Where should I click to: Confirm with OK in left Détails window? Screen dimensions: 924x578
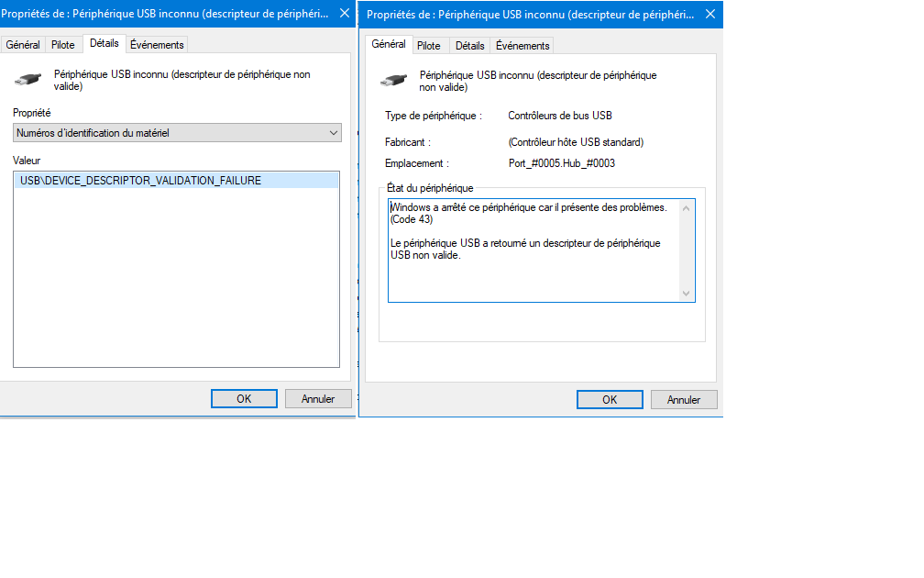point(244,399)
